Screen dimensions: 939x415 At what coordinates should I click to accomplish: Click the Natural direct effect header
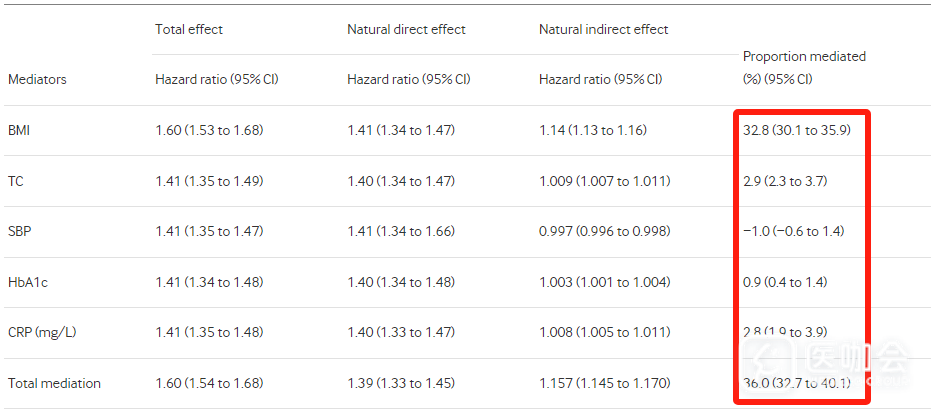pyautogui.click(x=406, y=29)
